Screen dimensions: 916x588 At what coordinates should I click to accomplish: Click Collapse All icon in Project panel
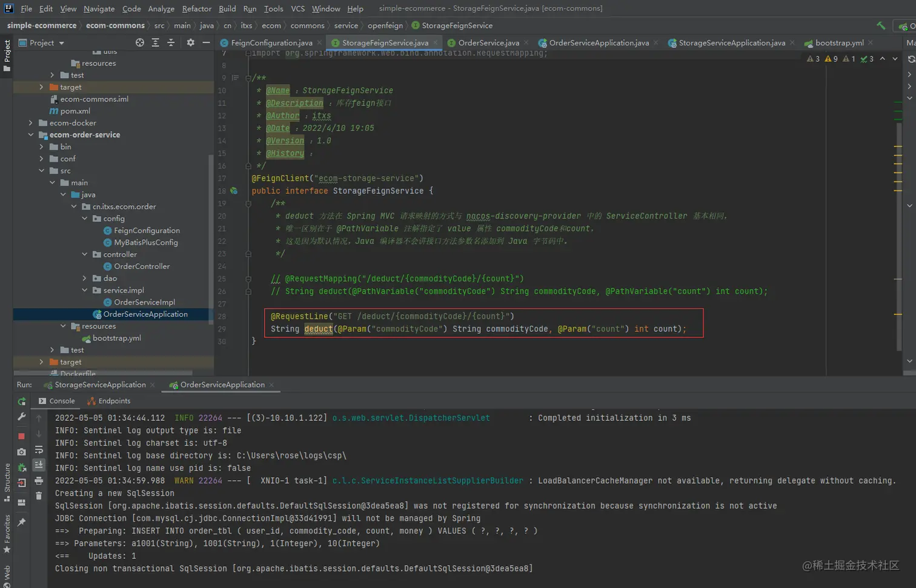(x=171, y=42)
